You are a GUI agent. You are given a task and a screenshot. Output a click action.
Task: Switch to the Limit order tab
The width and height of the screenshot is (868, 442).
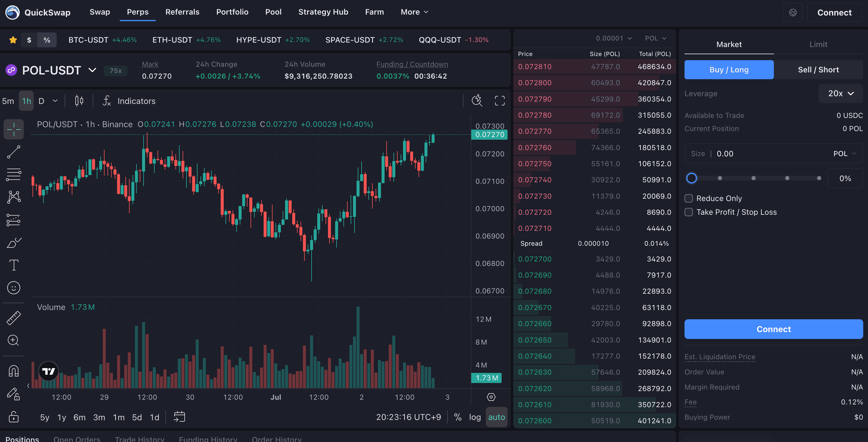pos(818,44)
